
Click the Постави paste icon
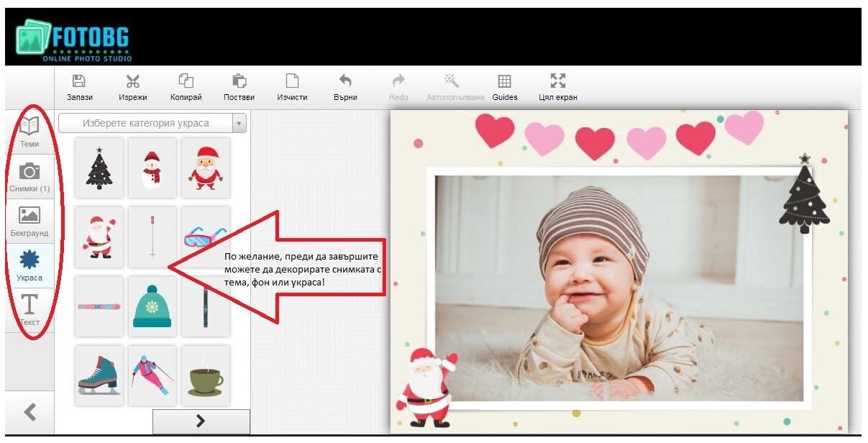239,82
